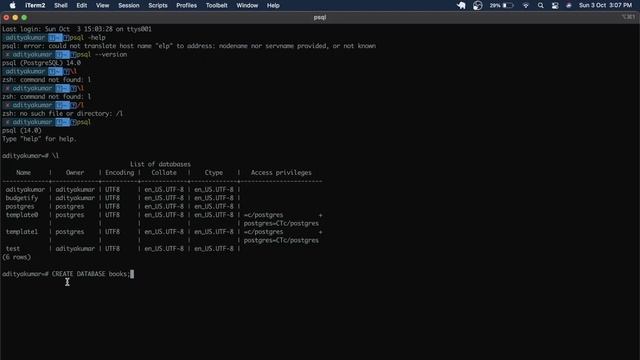Image resolution: width=640 pixels, height=360 pixels.
Task: Click the 'Name' column header
Action: pyautogui.click(x=23, y=173)
